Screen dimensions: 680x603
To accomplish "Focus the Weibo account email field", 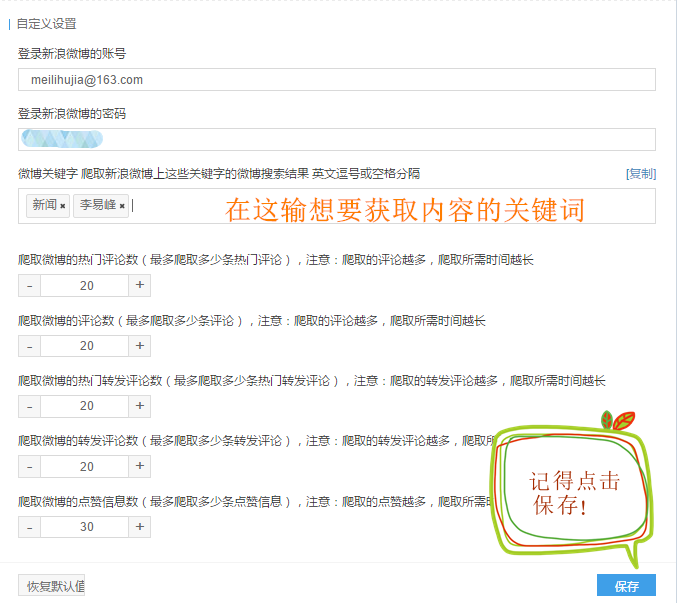I will (336, 80).
